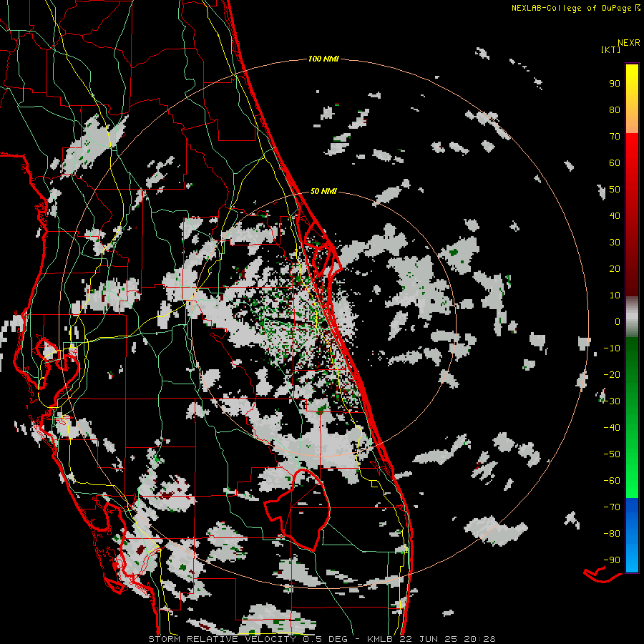Click the 0 value on the velocity scale
This screenshot has height=644, width=644.
click(x=618, y=321)
